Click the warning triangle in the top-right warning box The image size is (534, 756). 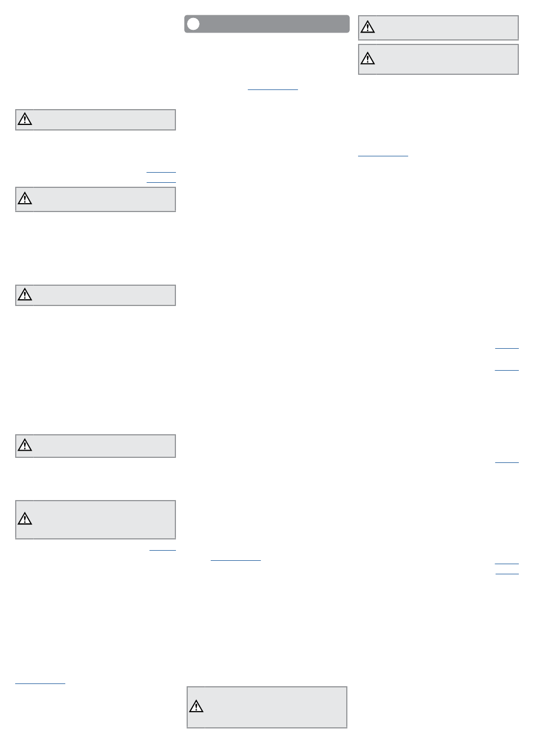pos(368,27)
